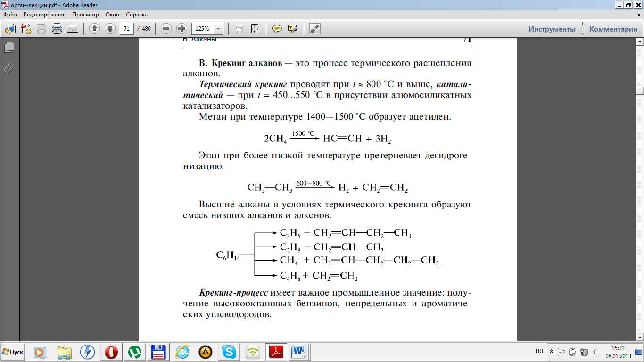Open the Комментарии pane
644x362 pixels.
pyautogui.click(x=613, y=29)
